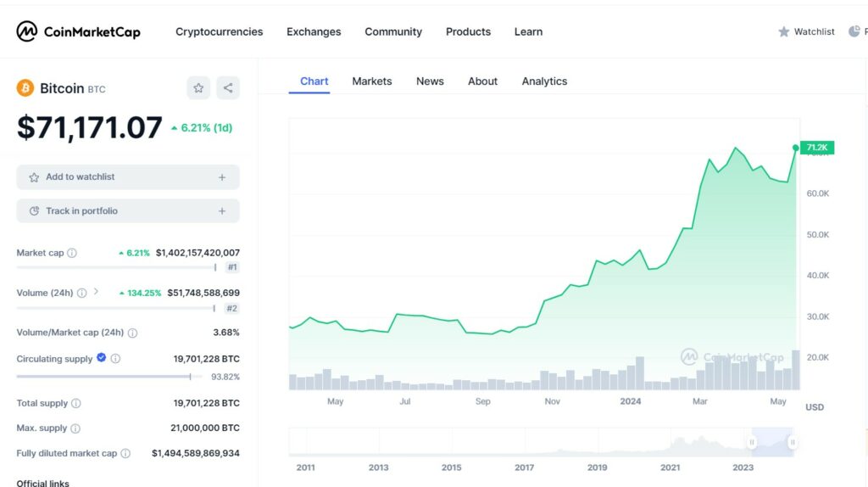Image resolution: width=868 pixels, height=487 pixels.
Task: Click the 2017 year on range selector
Action: [x=524, y=467]
